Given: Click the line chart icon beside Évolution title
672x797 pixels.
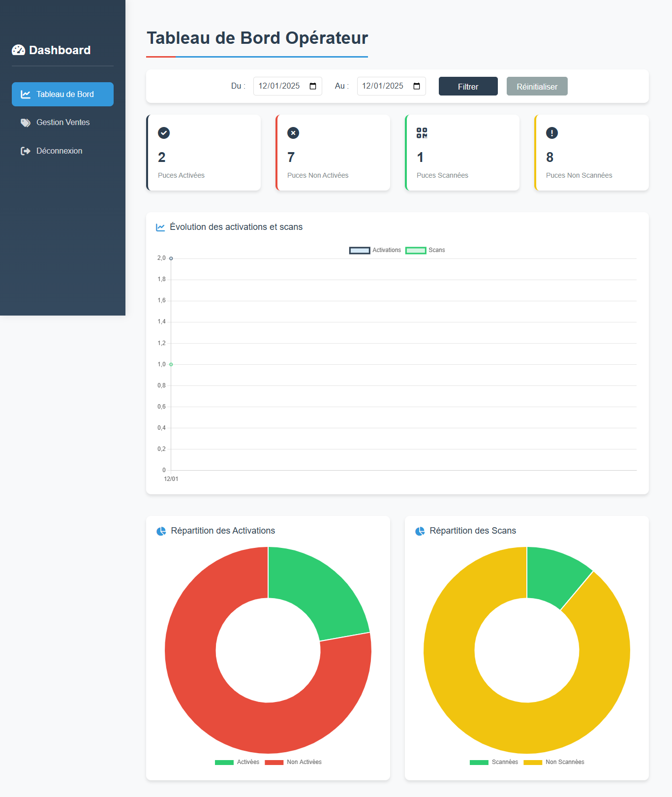Looking at the screenshot, I should click(160, 227).
